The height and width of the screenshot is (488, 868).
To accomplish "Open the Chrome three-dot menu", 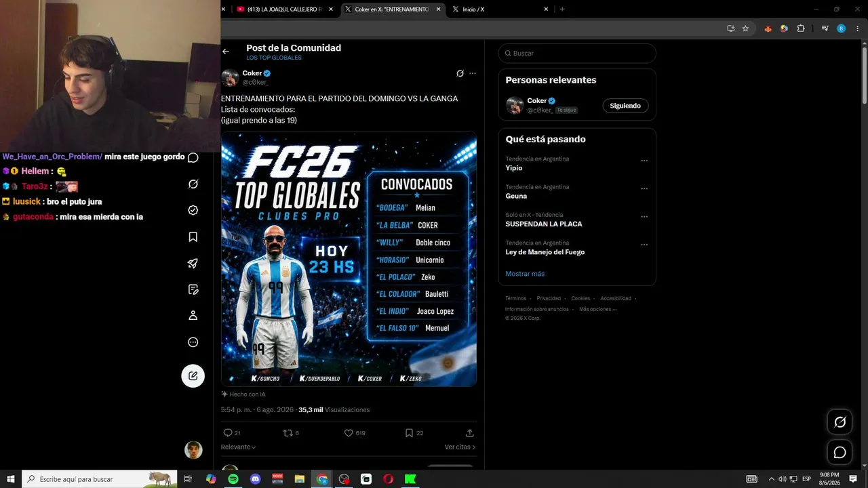I will pyautogui.click(x=857, y=28).
